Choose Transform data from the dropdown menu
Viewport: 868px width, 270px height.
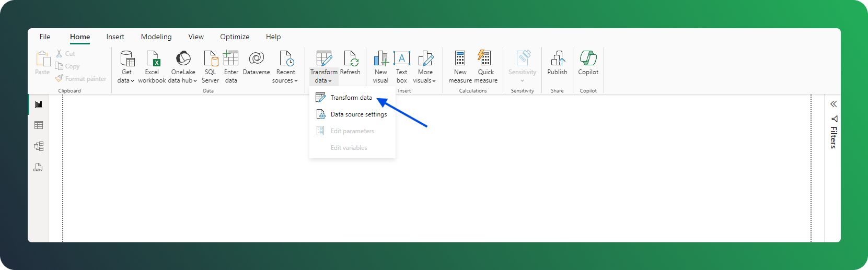click(351, 98)
